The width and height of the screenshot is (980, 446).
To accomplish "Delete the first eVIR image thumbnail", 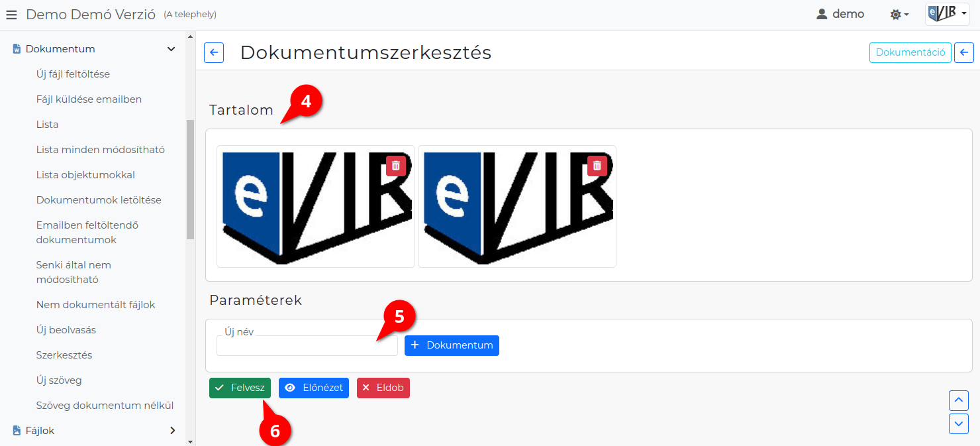I will click(x=396, y=166).
